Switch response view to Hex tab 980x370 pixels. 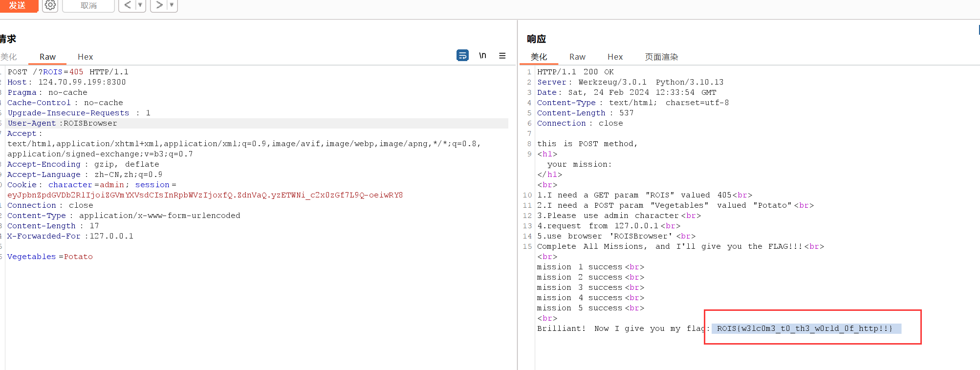(615, 57)
